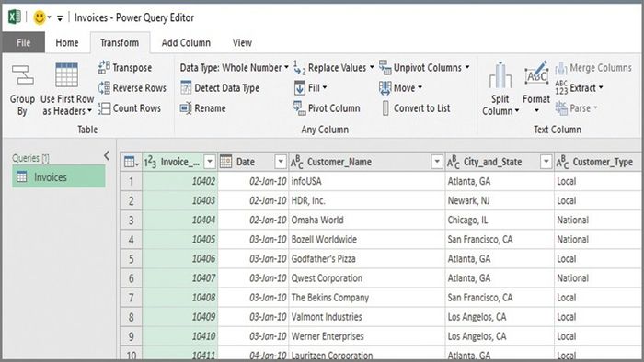Switch to the Home tab
This screenshot has width=644, height=362.
tap(67, 42)
